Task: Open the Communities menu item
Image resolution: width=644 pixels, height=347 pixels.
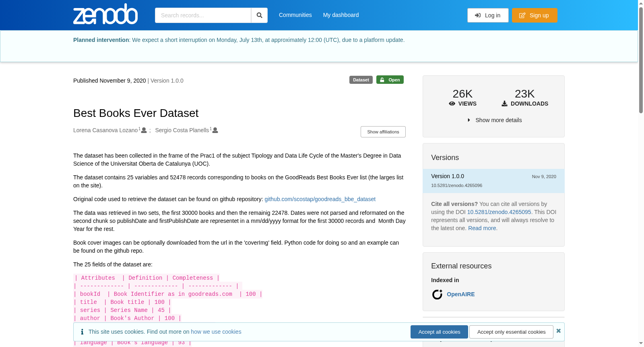Action: pos(295,15)
